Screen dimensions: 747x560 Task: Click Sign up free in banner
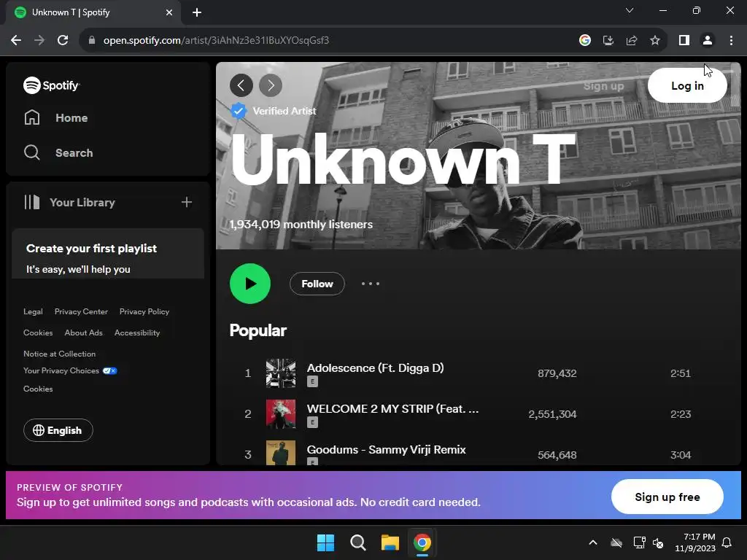[x=667, y=497]
